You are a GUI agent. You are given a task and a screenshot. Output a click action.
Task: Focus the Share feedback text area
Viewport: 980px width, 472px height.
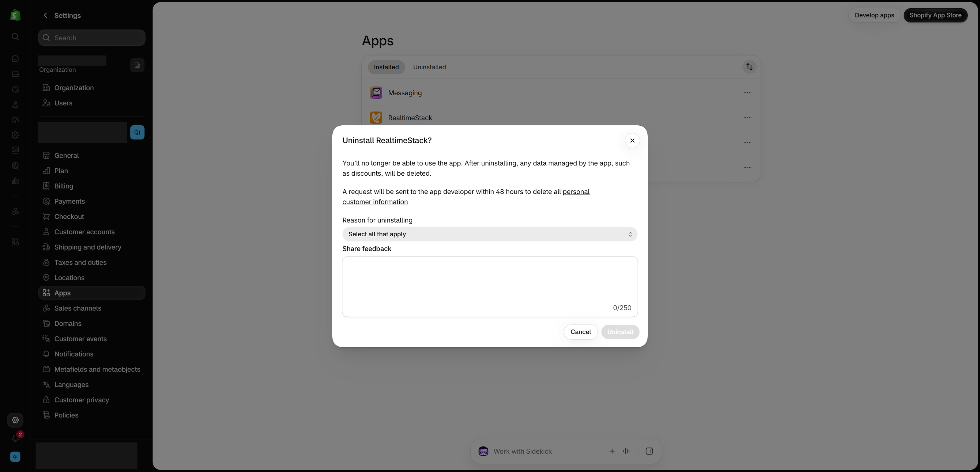(x=490, y=286)
